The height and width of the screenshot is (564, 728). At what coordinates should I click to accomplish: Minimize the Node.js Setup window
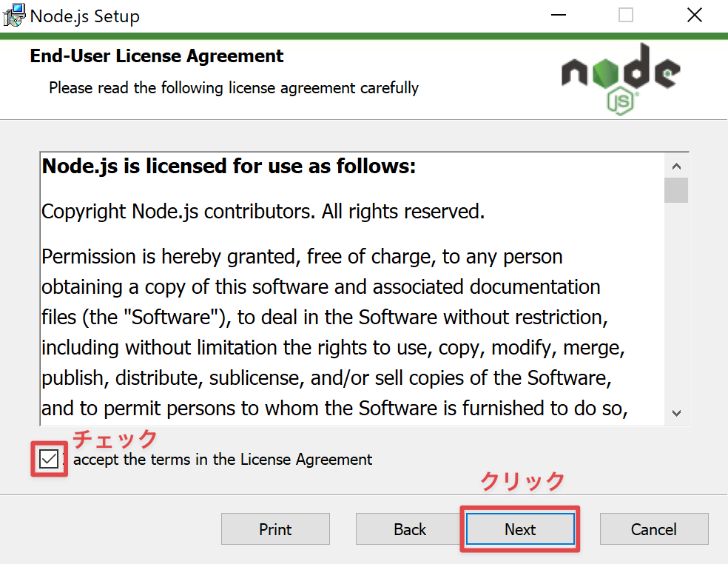coord(558,15)
